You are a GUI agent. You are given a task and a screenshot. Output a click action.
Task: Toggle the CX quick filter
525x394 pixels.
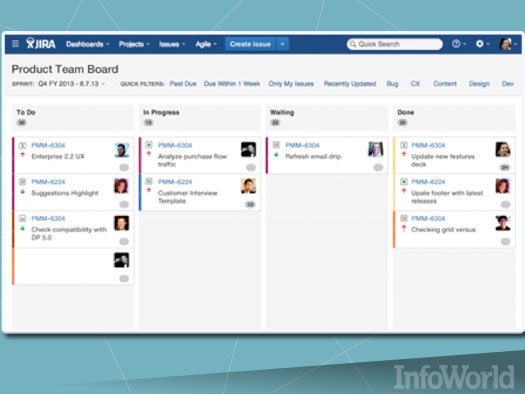point(415,84)
